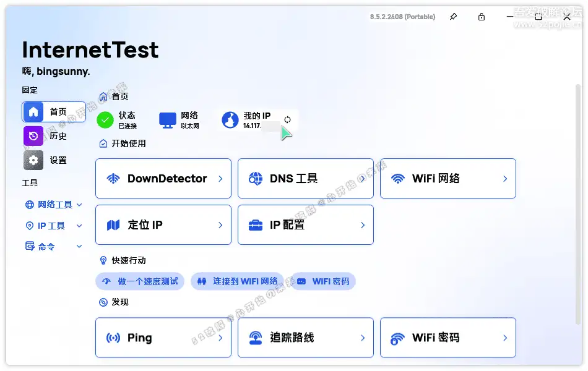This screenshot has width=588, height=371.
Task: Refresh my IP address
Action: click(287, 119)
